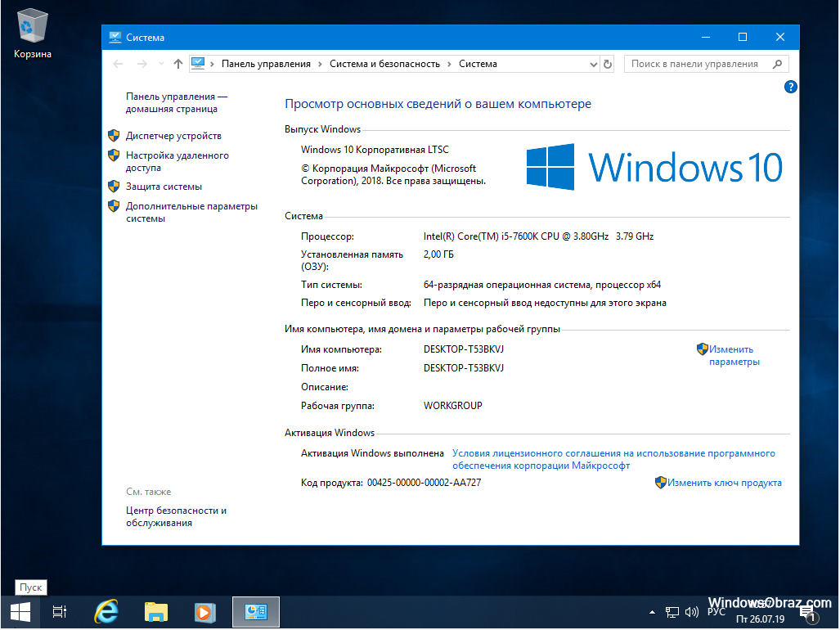Image resolution: width=840 pixels, height=630 pixels.
Task: Maximize the Система window
Action: 743,37
